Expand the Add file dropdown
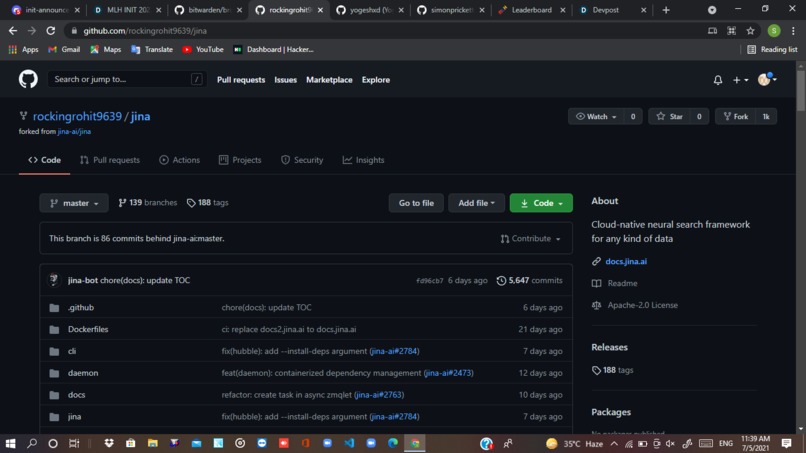 477,203
